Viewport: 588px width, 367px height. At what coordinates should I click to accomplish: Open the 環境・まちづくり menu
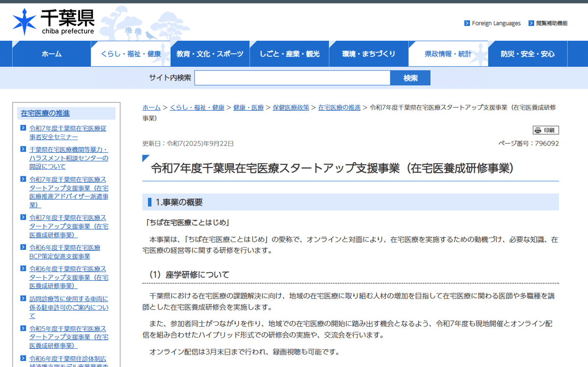pos(368,54)
